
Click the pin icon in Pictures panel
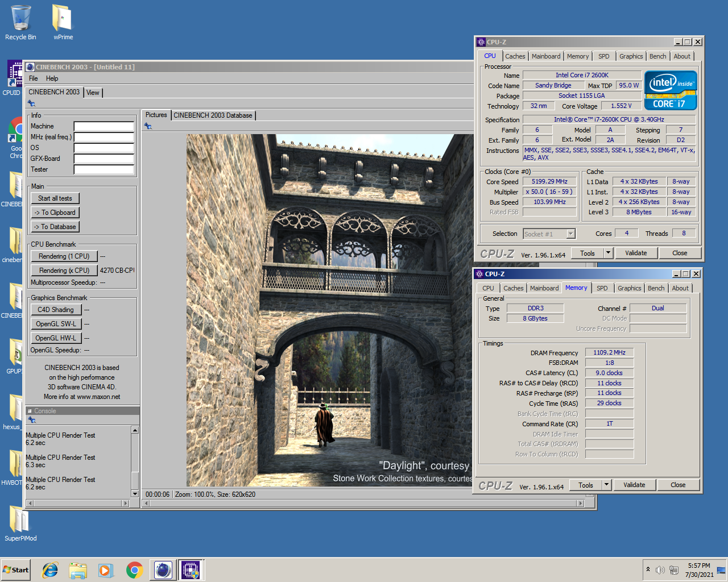coord(148,126)
